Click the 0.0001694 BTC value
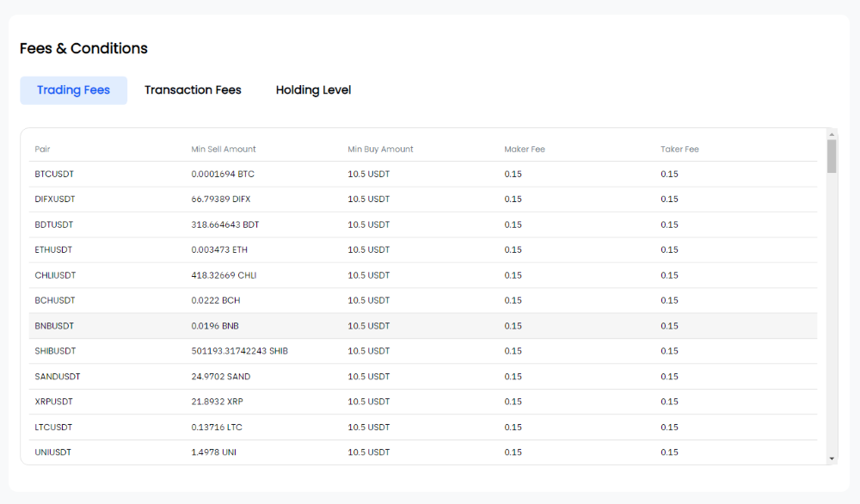The width and height of the screenshot is (860, 504). tap(223, 174)
